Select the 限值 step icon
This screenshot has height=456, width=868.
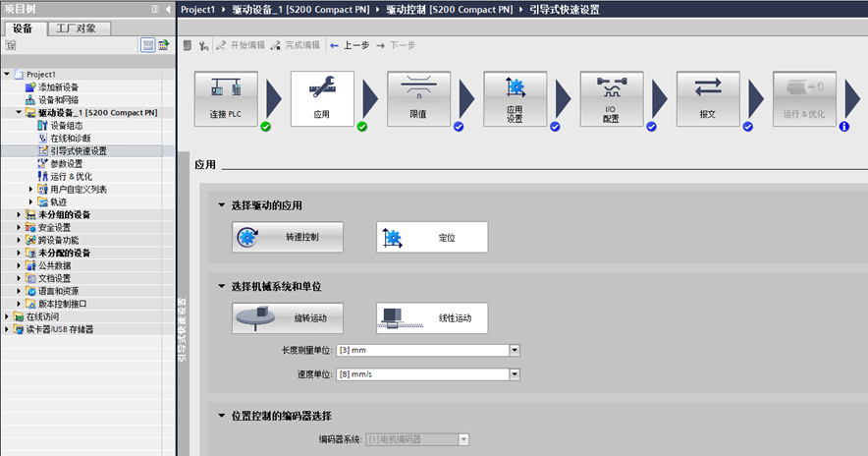tap(418, 98)
